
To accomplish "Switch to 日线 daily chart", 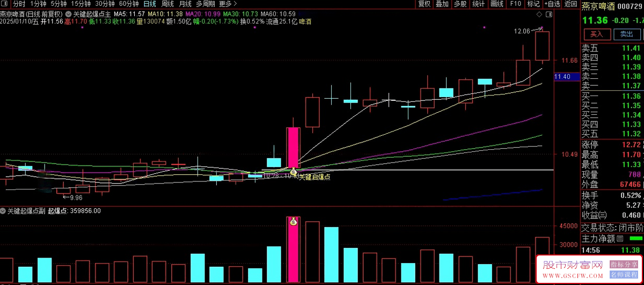I will [x=150, y=4].
